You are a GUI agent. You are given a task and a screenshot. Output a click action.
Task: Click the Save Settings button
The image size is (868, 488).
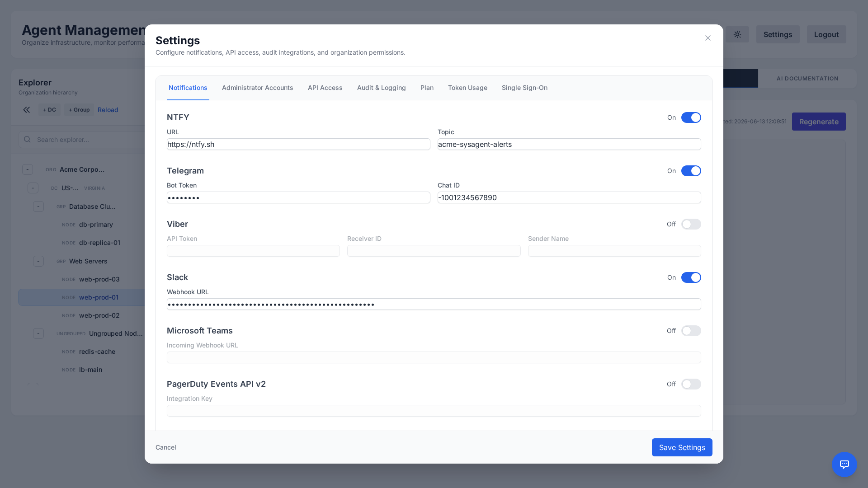pos(682,447)
